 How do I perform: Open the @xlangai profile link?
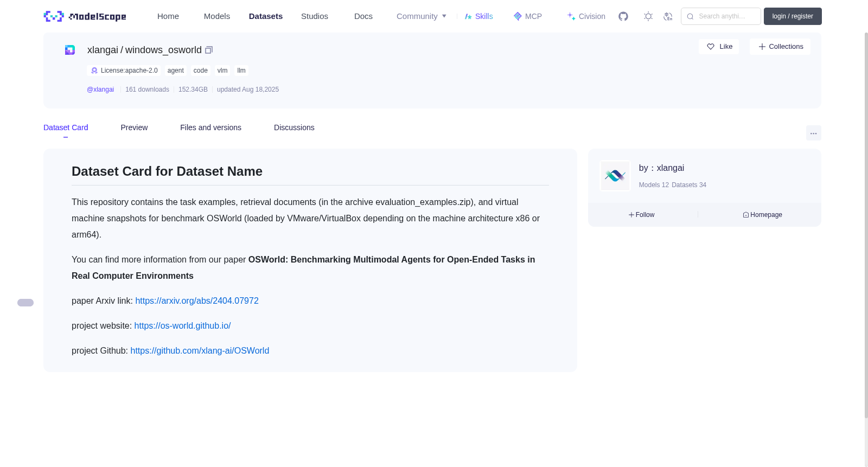pos(100,89)
